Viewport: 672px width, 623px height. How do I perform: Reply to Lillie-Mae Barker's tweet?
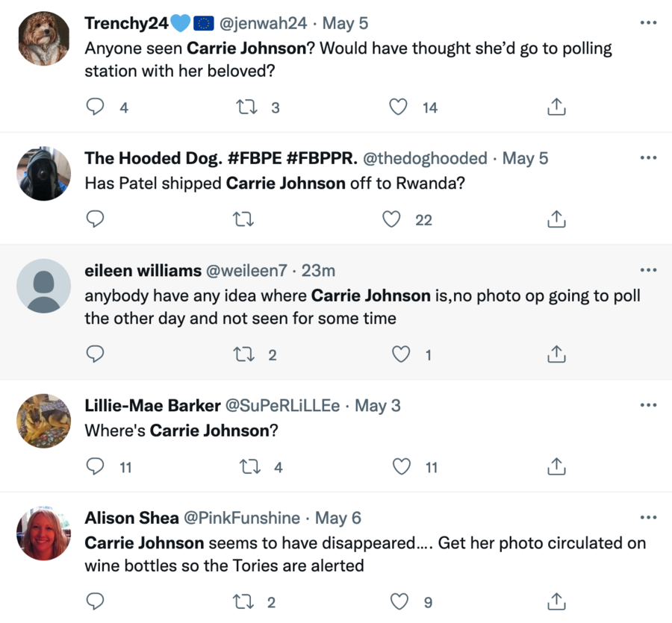click(95, 467)
